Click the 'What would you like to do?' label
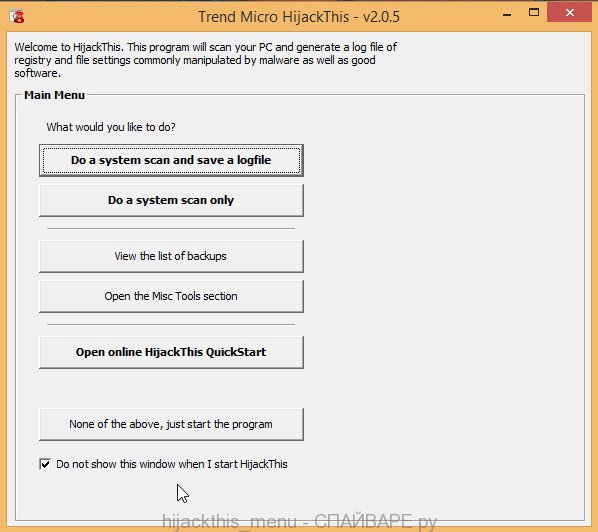598x532 pixels. point(111,127)
